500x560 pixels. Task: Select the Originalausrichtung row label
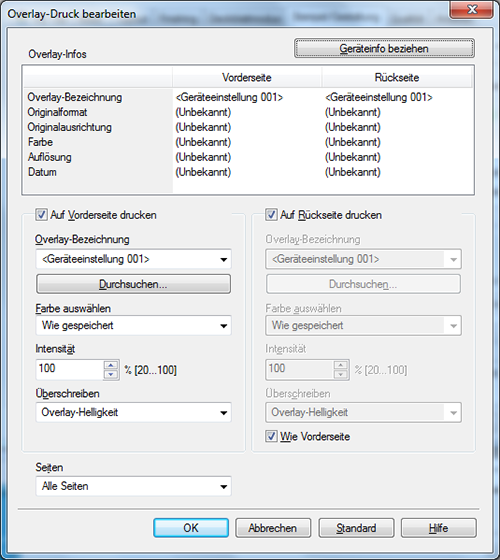tap(70, 127)
